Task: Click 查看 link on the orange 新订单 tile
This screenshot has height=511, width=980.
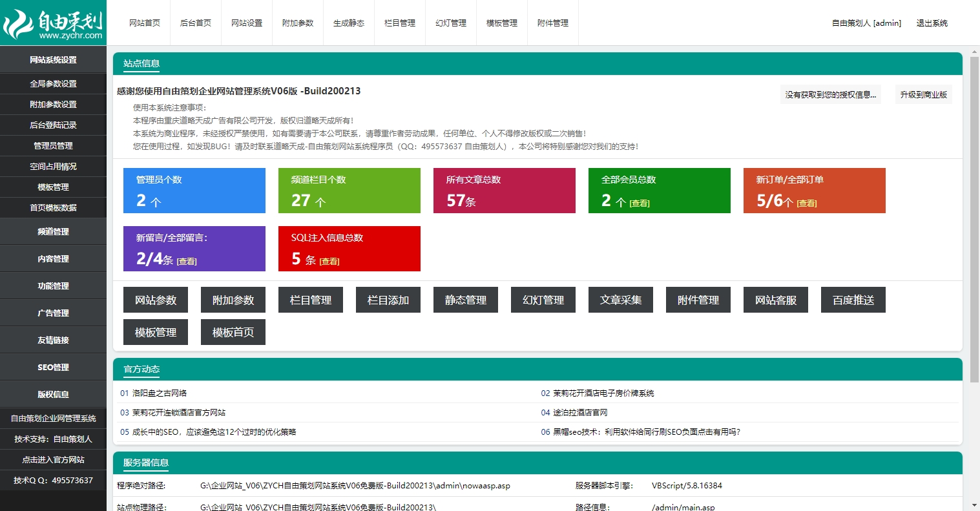Action: pos(807,203)
